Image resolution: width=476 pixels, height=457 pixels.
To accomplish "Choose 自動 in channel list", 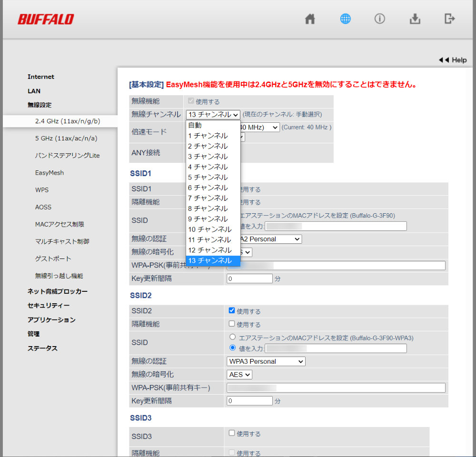I will pyautogui.click(x=213, y=125).
